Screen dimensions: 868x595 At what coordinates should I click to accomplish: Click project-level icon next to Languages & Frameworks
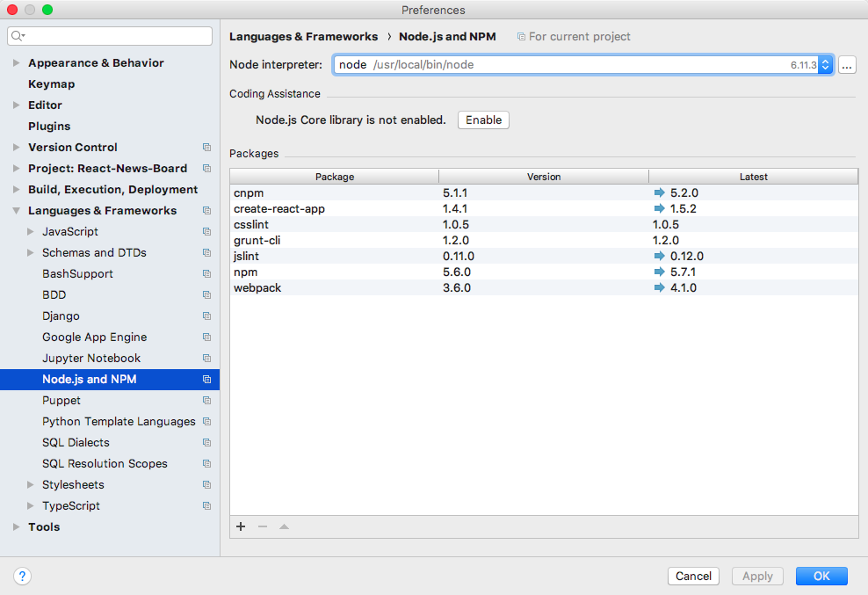206,211
